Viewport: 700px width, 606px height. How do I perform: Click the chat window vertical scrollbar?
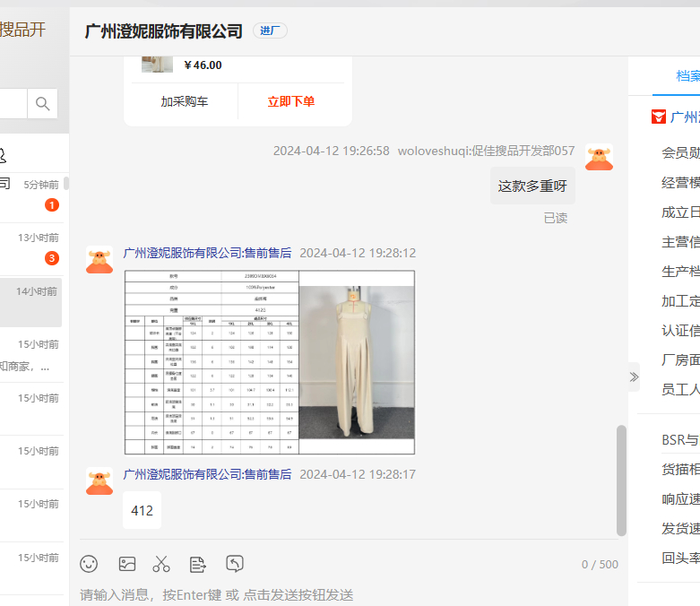pos(621,480)
